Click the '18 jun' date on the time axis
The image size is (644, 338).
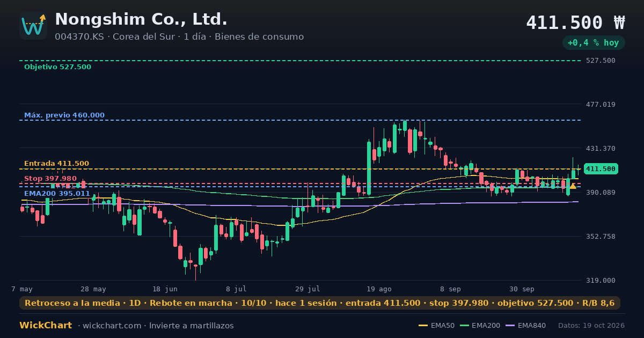[165, 289]
